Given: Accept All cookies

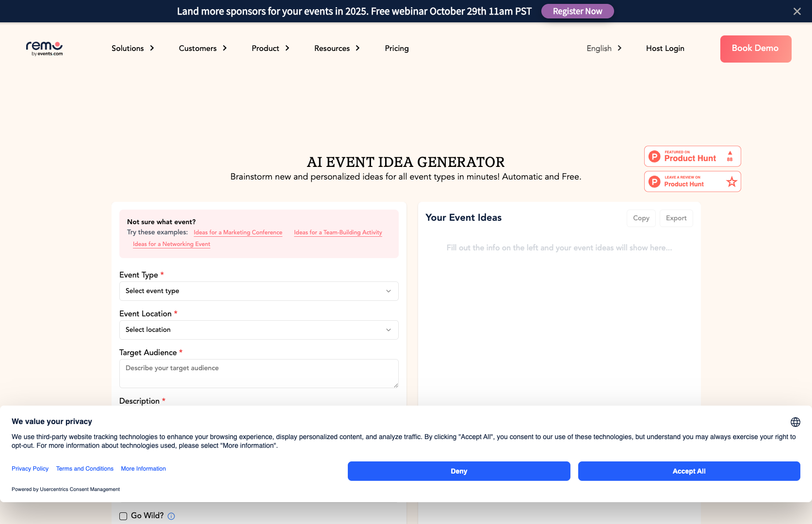Looking at the screenshot, I should pos(689,471).
